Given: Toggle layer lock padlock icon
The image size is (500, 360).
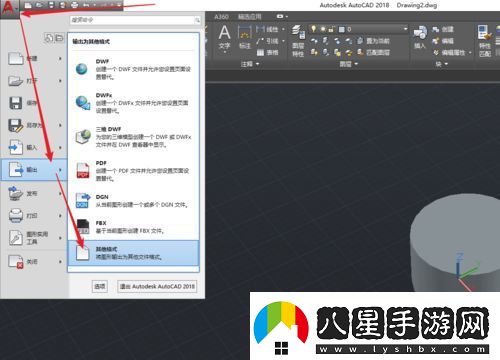Looking at the screenshot, I should 331,29.
